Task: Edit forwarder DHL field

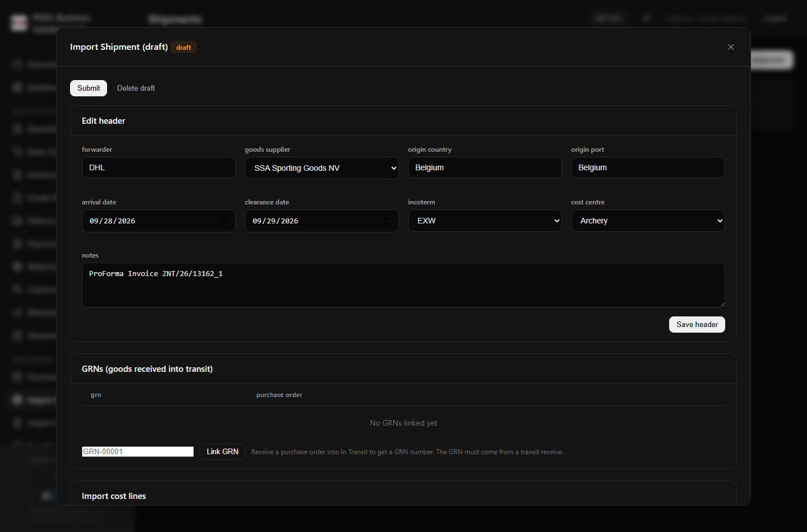Action: pos(159,167)
